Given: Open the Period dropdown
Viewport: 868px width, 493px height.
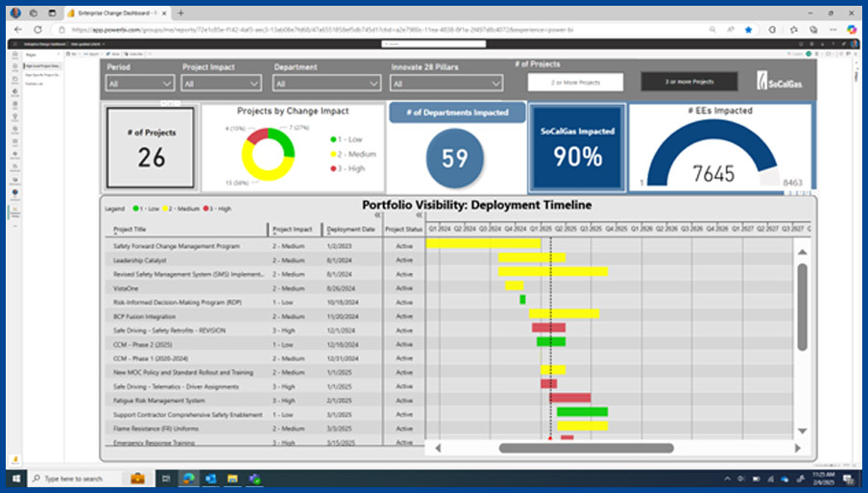Looking at the screenshot, I should tap(140, 84).
